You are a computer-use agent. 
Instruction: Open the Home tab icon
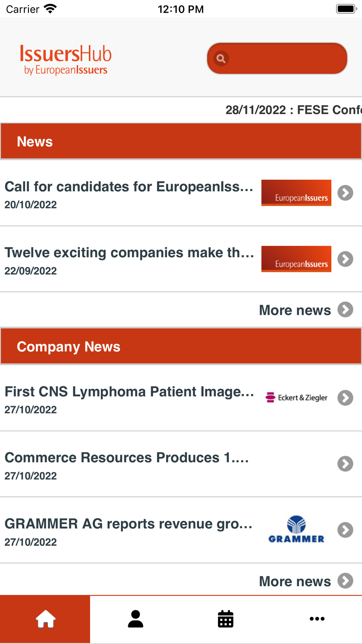coord(45,619)
